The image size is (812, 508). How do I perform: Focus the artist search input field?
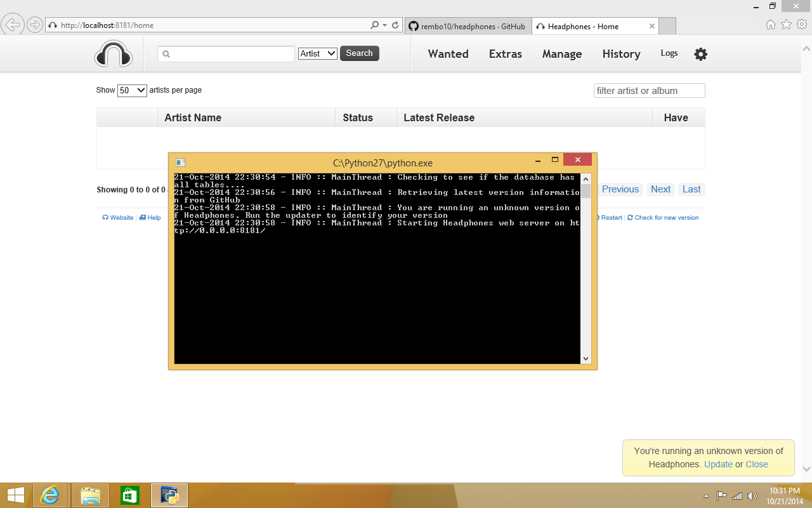point(226,54)
